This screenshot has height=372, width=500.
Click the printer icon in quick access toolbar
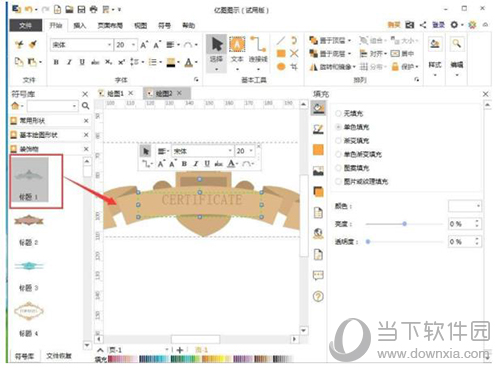[93, 9]
